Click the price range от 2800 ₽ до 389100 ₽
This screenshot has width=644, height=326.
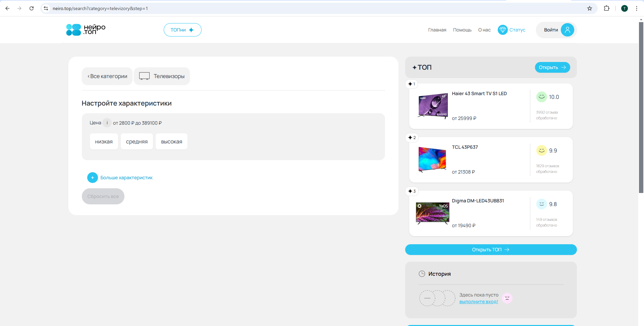point(137,123)
